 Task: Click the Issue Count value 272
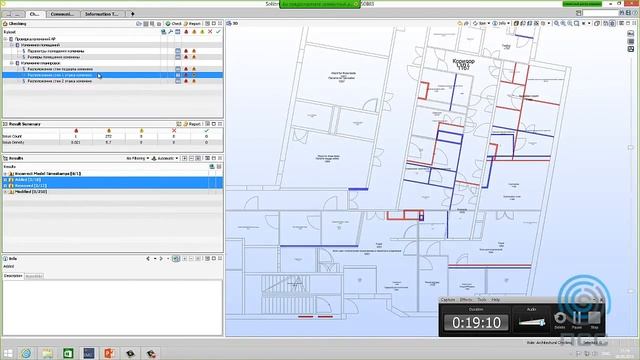tap(109, 136)
